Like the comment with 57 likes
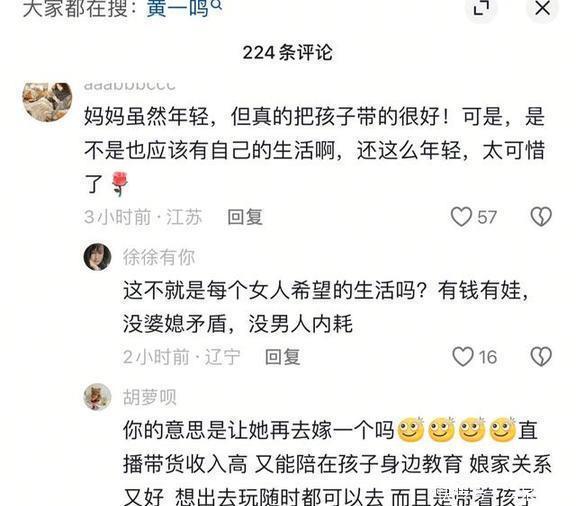This screenshot has height=506, width=576. pyautogui.click(x=461, y=216)
